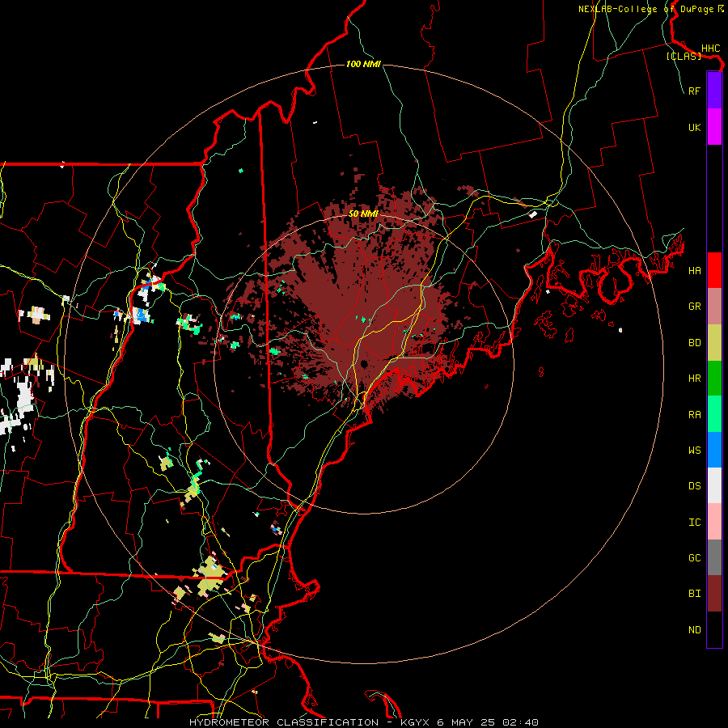This screenshot has width=728, height=728.
Task: Click the RA legend label
Action: coord(694,414)
